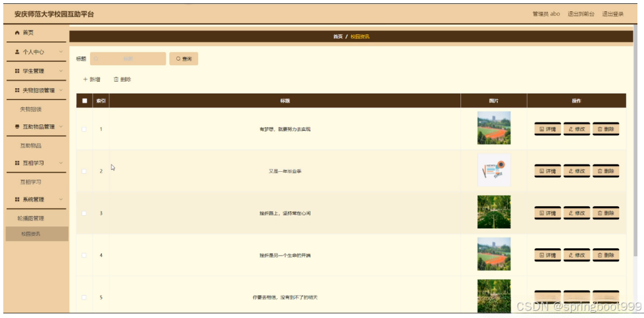Click the 查询 search button

[184, 59]
